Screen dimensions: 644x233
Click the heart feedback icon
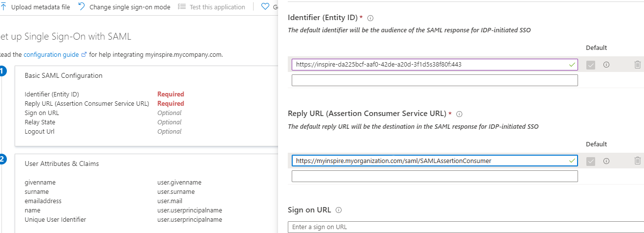pyautogui.click(x=265, y=7)
